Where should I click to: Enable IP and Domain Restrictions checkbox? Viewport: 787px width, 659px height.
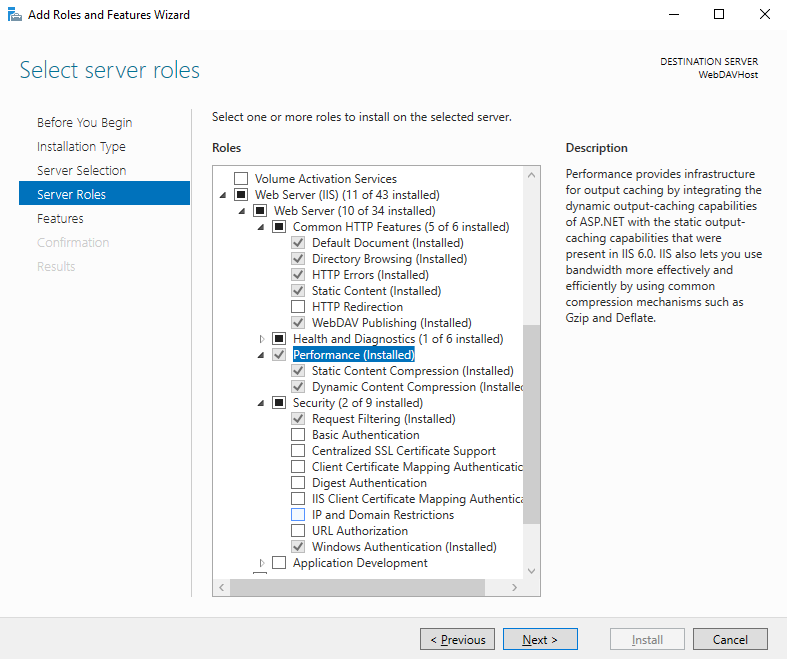[298, 515]
